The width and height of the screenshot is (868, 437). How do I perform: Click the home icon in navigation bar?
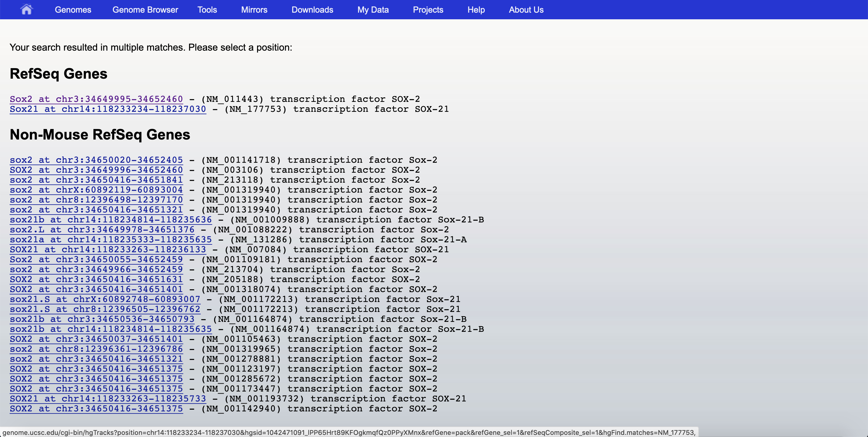(x=26, y=9)
